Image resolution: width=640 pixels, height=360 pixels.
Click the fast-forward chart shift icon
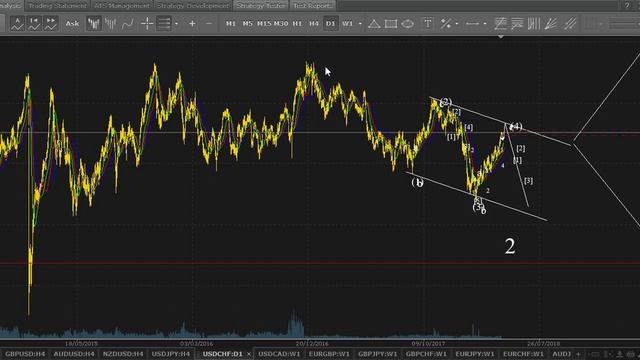pyautogui.click(x=51, y=24)
